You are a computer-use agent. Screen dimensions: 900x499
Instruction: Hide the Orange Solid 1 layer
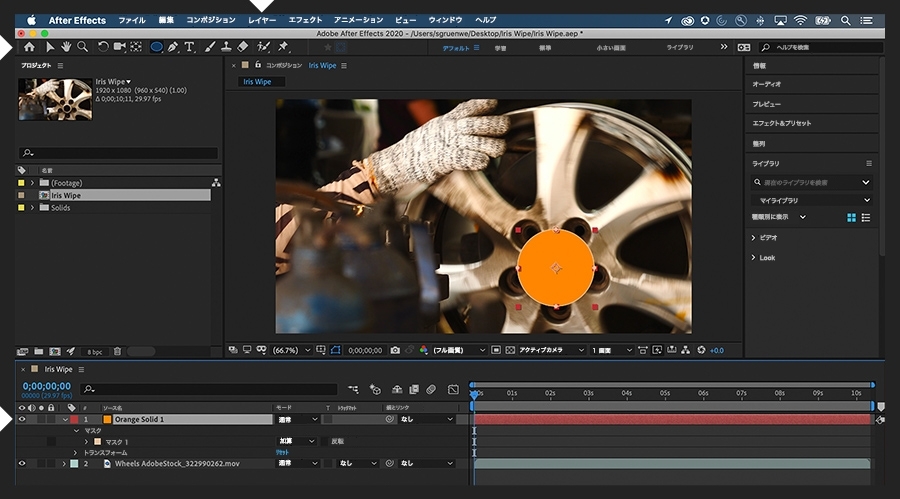click(22, 420)
